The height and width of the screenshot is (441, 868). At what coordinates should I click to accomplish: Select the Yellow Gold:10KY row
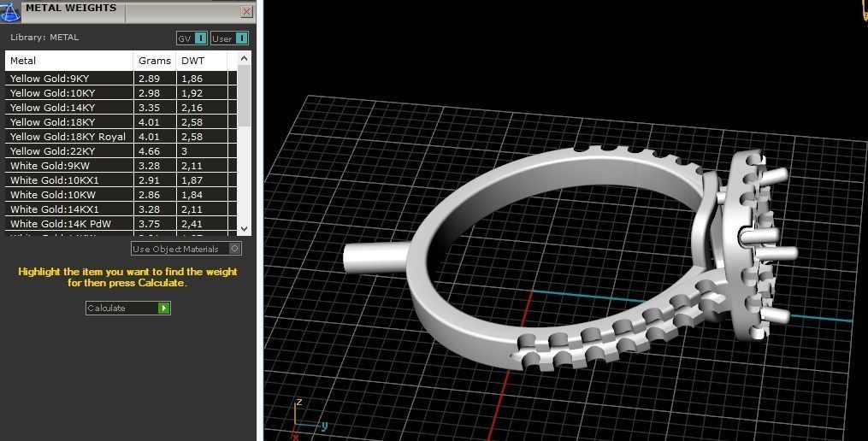(121, 92)
